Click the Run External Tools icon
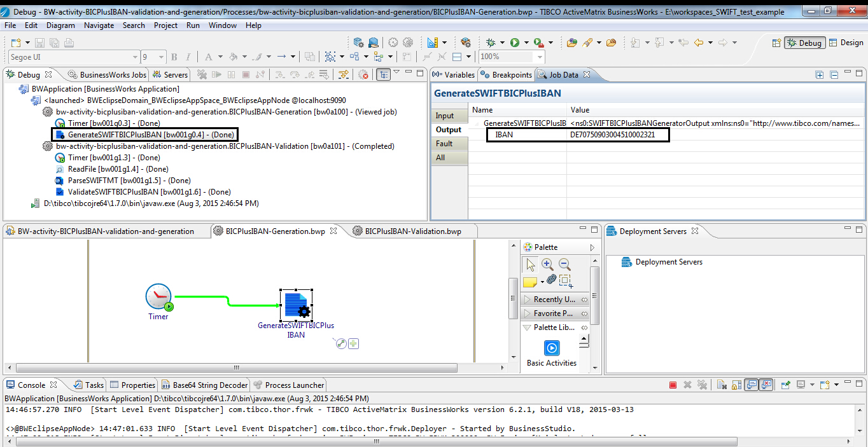Screen dimensions: 868x447 (538, 43)
